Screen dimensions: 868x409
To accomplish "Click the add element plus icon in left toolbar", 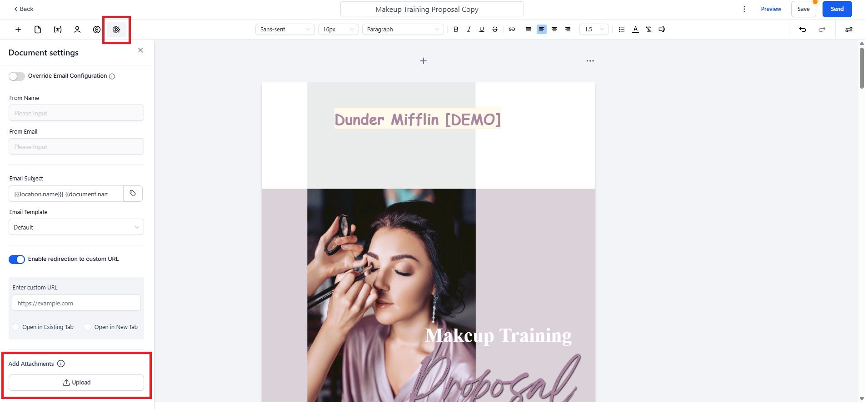I will [18, 30].
